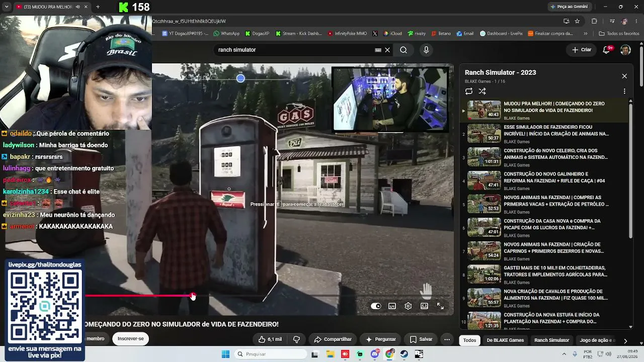Open the more actions ellipsis below the video
The height and width of the screenshot is (362, 644).
point(447,339)
